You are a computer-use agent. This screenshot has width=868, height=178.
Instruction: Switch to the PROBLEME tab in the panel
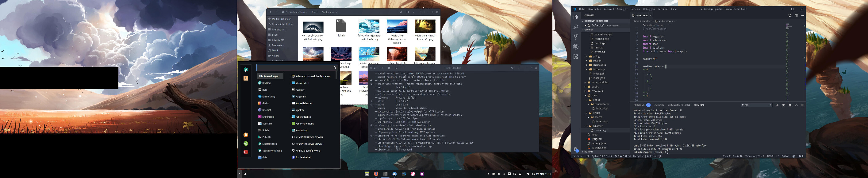click(639, 105)
